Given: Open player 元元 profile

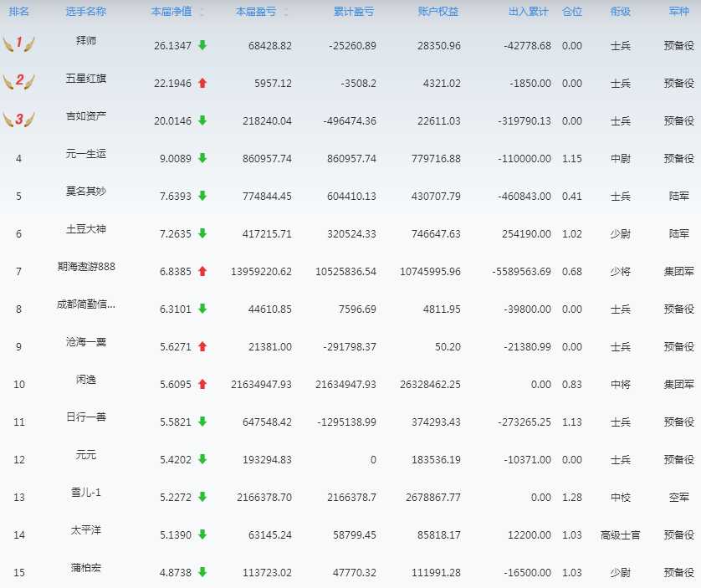Looking at the screenshot, I should tap(86, 455).
